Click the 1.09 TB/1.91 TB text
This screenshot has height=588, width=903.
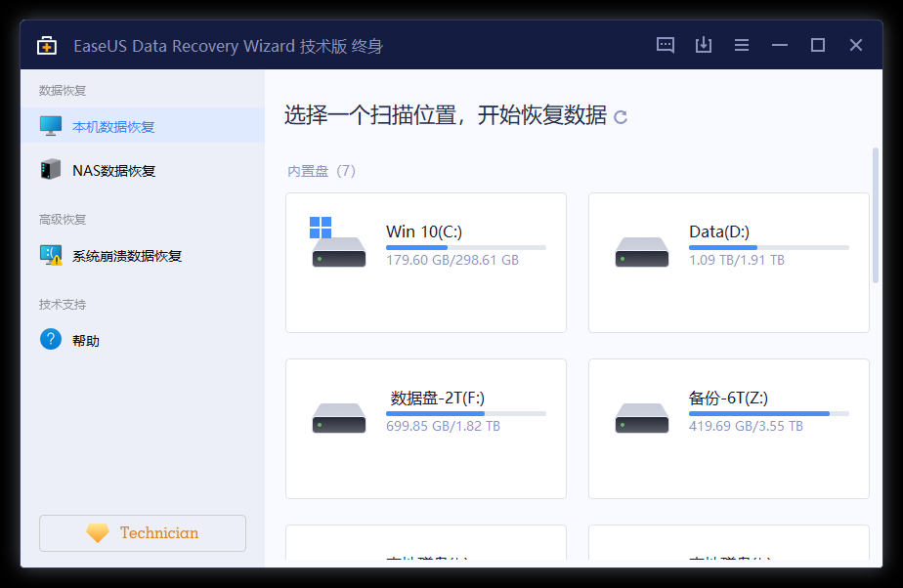(x=737, y=260)
